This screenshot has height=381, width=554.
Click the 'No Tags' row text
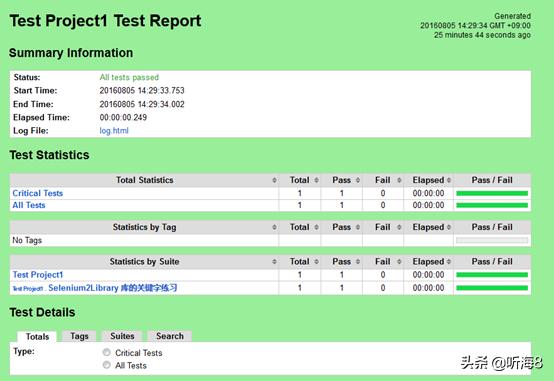[x=27, y=240]
